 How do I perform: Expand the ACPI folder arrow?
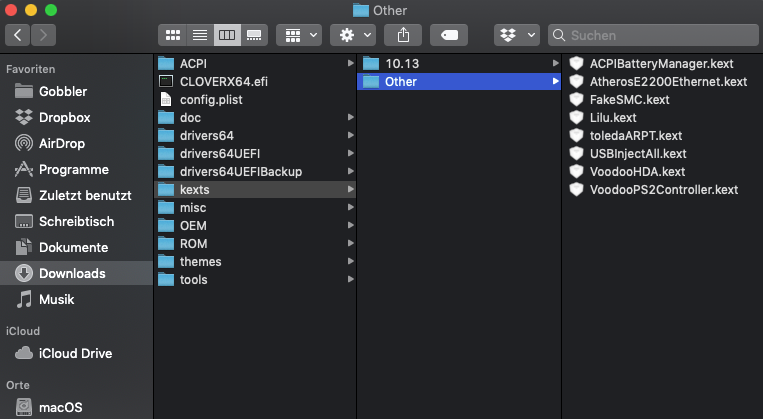click(350, 63)
